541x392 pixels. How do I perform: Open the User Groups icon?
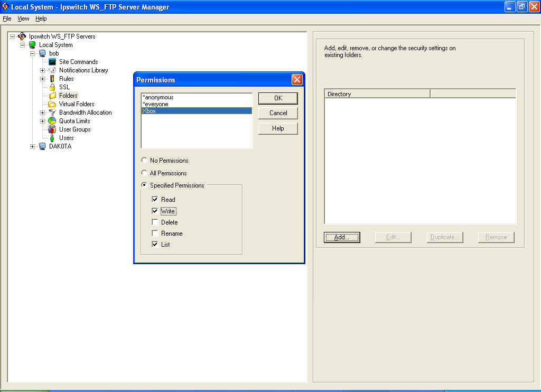coord(52,129)
